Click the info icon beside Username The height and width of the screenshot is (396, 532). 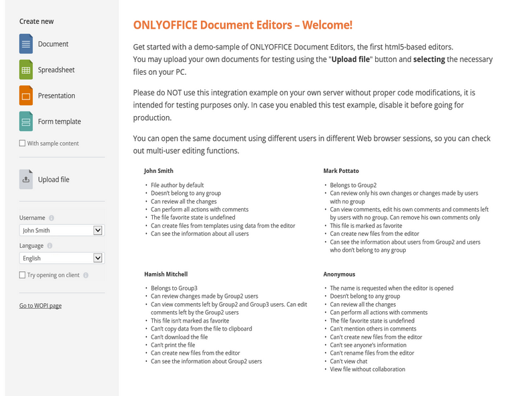click(x=51, y=218)
